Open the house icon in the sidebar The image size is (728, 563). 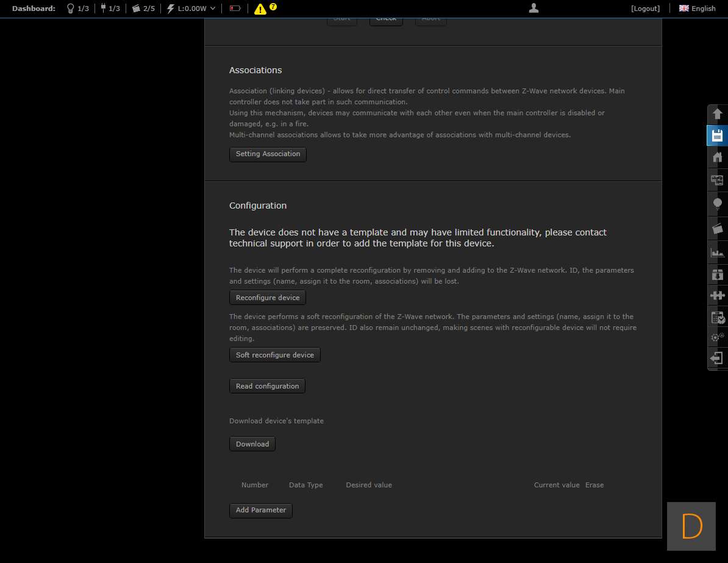[x=717, y=157]
